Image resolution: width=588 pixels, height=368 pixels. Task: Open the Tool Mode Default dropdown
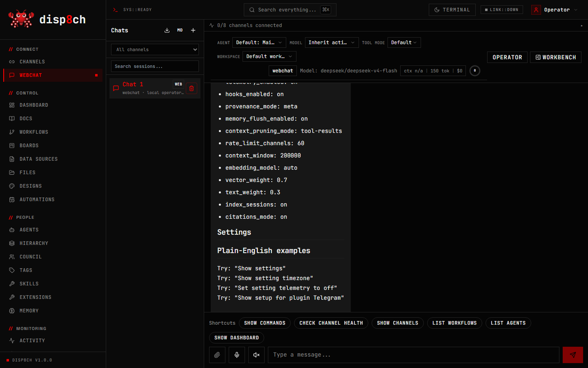[x=404, y=43]
